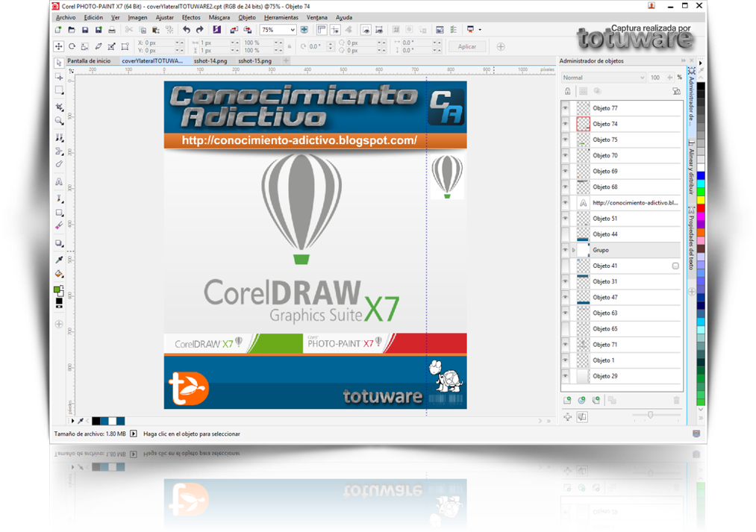Open application launcher dropdown arrow
The width and height of the screenshot is (756, 532).
click(x=480, y=30)
